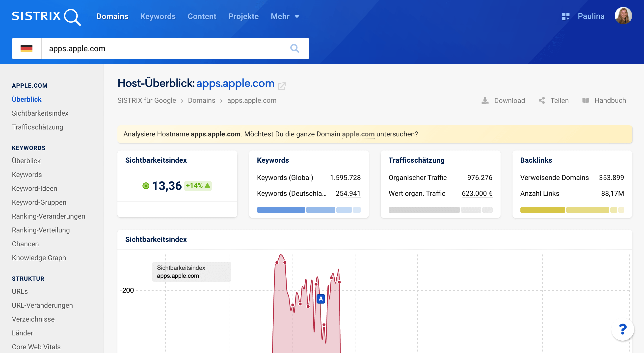Click the domain search input field
This screenshot has width=644, height=353.
165,48
